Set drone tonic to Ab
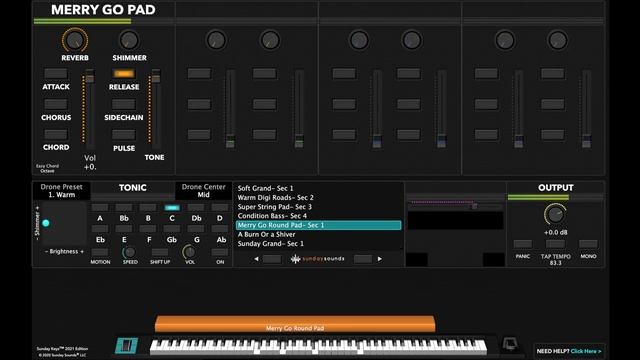 [x=220, y=229]
